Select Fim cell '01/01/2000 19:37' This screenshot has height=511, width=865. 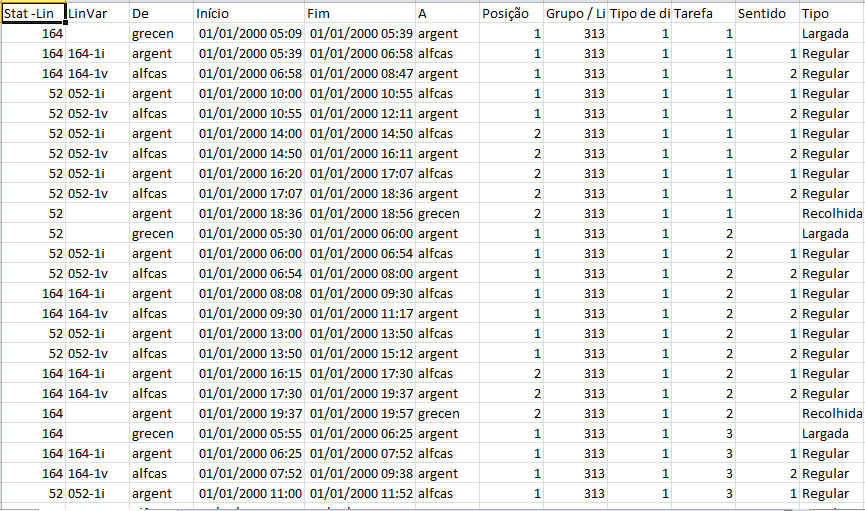(360, 393)
